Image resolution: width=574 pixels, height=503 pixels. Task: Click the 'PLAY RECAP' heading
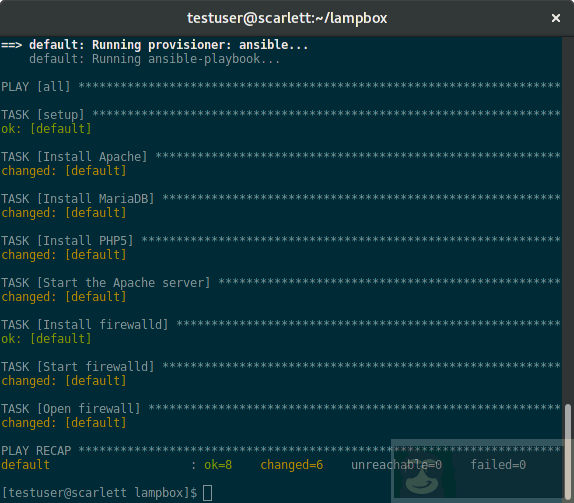click(x=36, y=451)
